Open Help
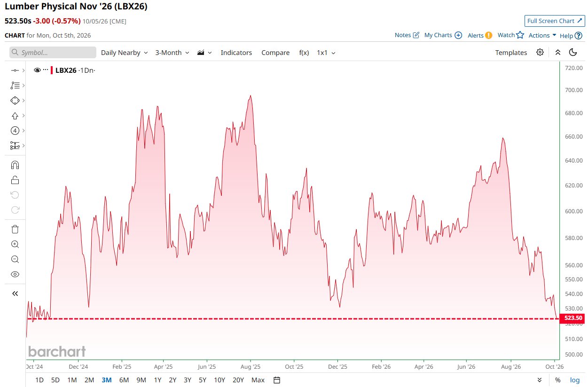Image resolution: width=588 pixels, height=387 pixels. tap(571, 35)
